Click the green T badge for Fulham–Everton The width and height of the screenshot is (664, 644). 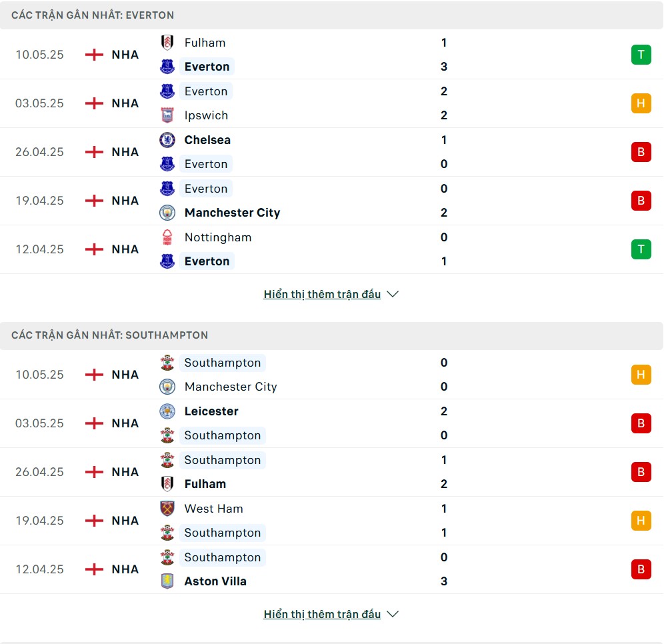(x=641, y=55)
